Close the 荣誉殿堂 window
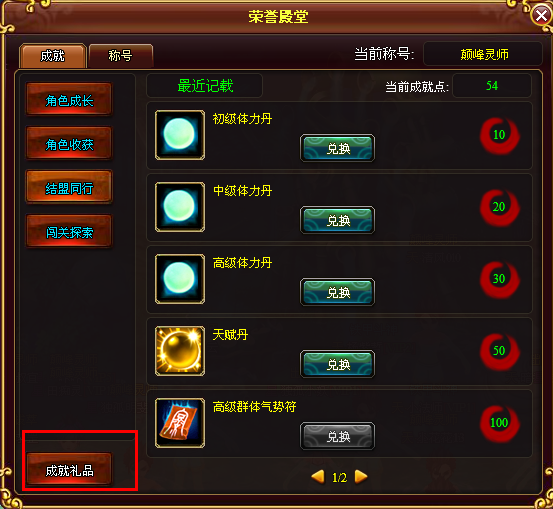The image size is (553, 509). (542, 15)
